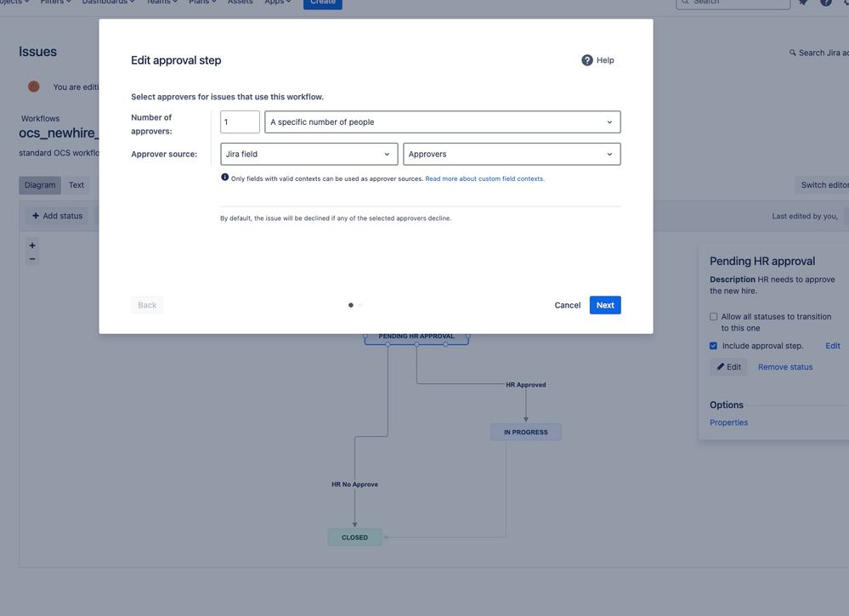Click the orange user avatar icon
Screen dimensions: 849x616
(34, 87)
